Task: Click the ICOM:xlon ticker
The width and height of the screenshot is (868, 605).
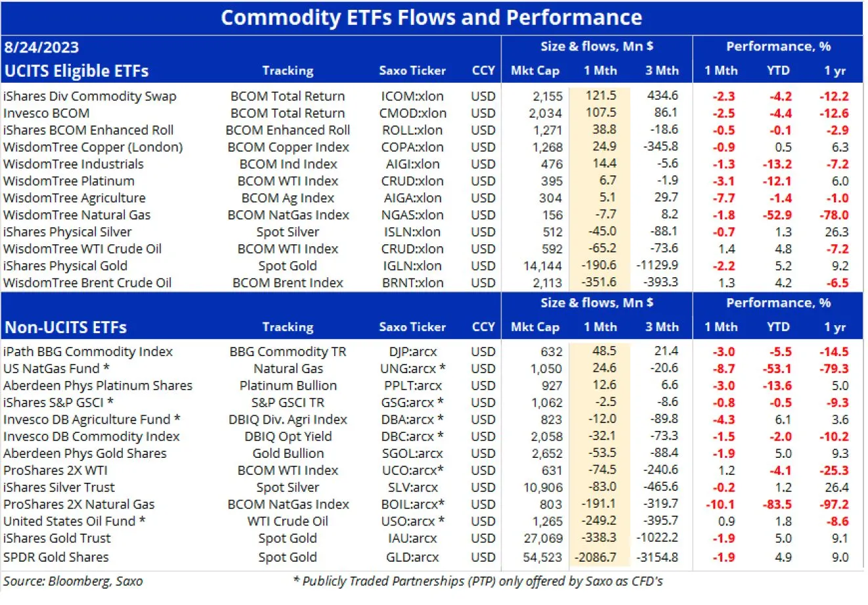Action: pos(412,96)
